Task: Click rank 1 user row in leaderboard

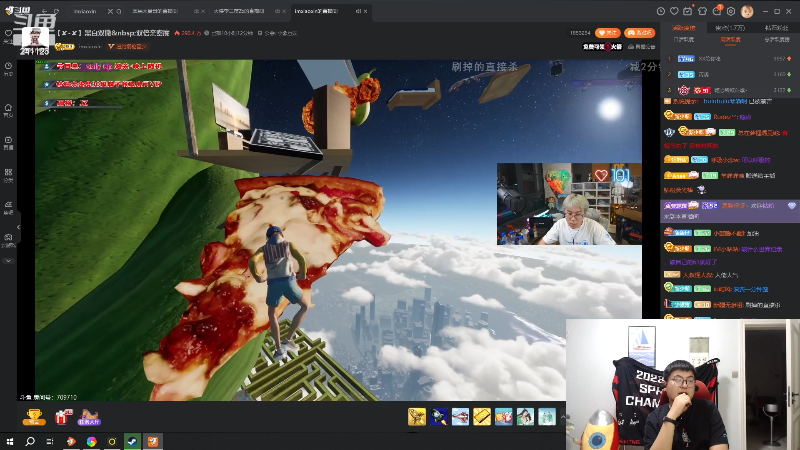Action: tap(730, 59)
